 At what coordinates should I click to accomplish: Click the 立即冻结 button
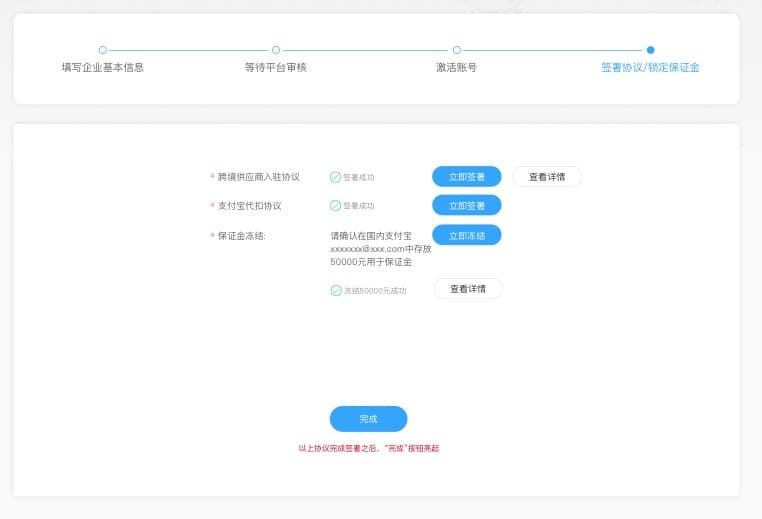(x=467, y=235)
